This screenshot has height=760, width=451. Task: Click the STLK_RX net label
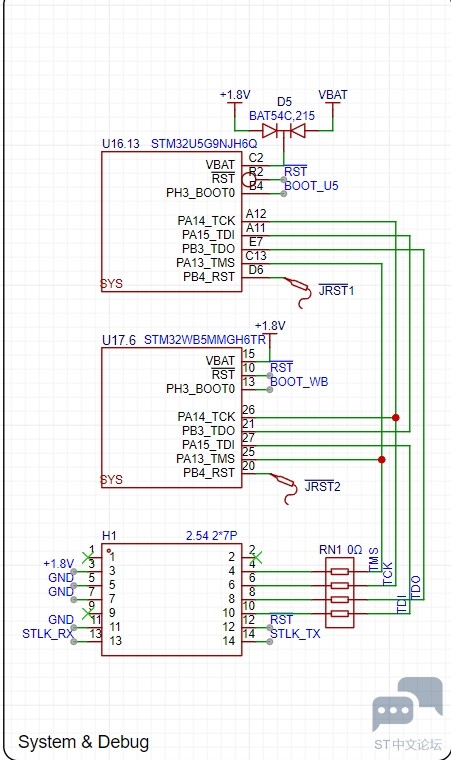(48, 633)
